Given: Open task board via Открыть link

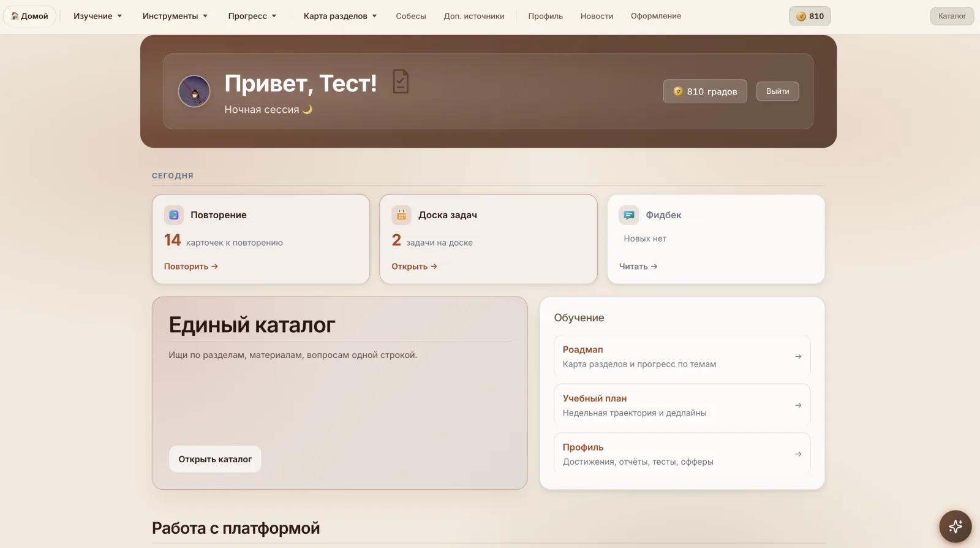Looking at the screenshot, I should (415, 267).
